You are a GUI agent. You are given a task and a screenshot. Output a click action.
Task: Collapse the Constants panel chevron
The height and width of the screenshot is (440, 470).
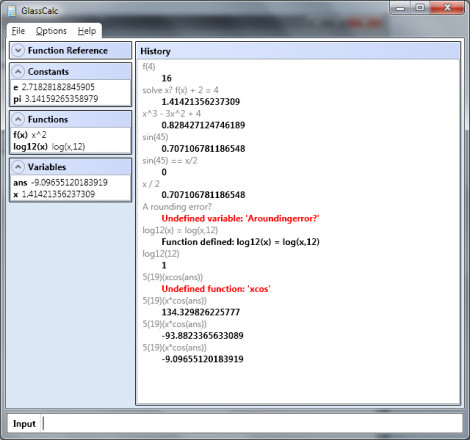(18, 72)
